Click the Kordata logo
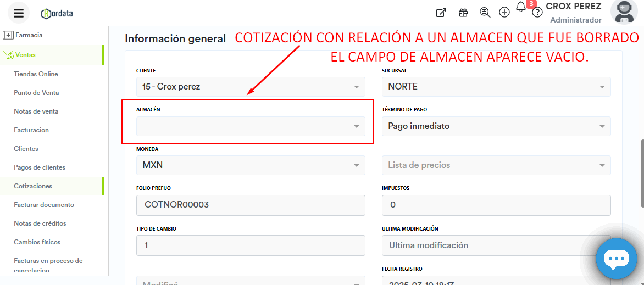The width and height of the screenshot is (644, 285). [x=57, y=13]
